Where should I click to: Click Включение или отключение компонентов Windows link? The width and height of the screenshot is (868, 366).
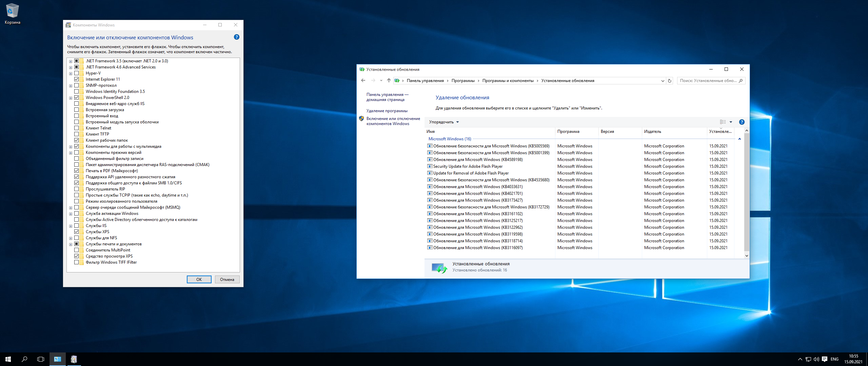pos(393,121)
